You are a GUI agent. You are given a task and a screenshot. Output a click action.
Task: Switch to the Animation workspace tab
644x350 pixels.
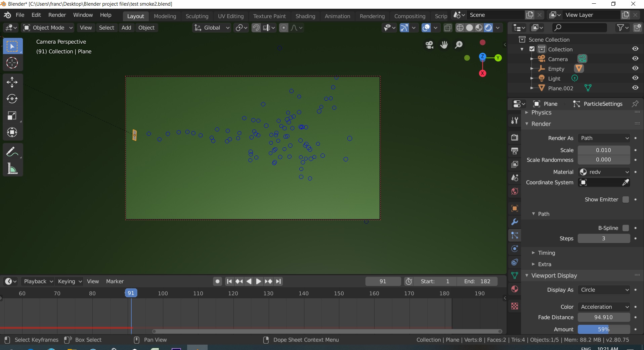tap(337, 16)
